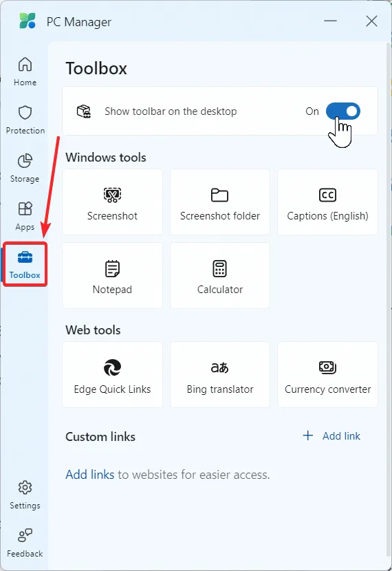The width and height of the screenshot is (392, 571).
Task: Click the 'On' status text
Action: coord(312,111)
